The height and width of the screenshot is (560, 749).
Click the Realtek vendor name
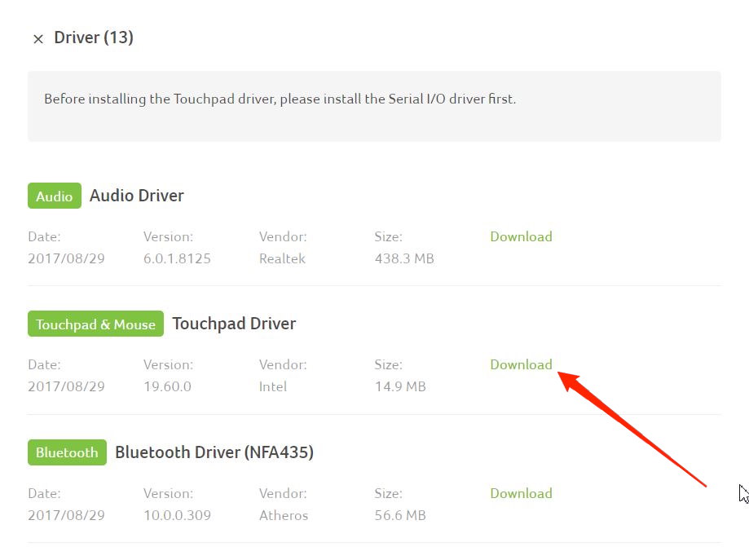pos(282,258)
